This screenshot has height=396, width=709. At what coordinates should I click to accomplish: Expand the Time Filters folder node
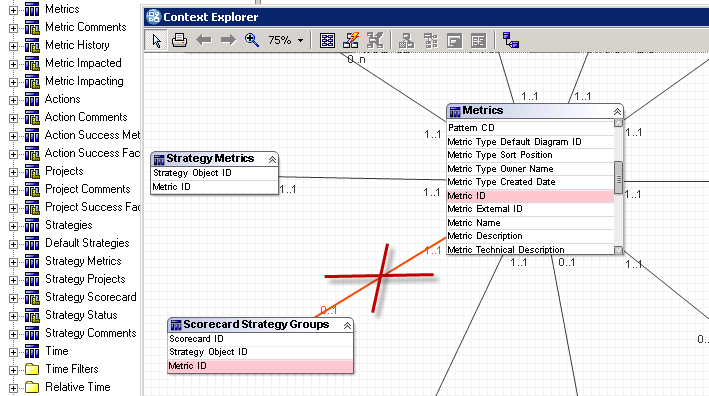[x=13, y=370]
